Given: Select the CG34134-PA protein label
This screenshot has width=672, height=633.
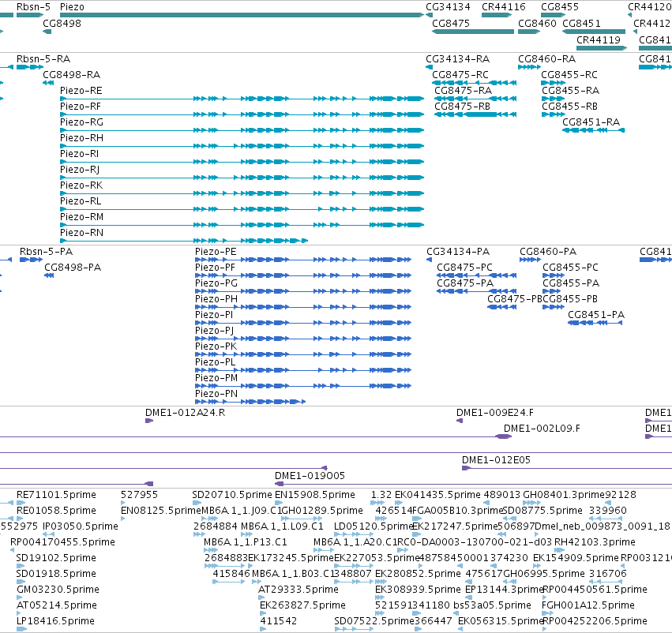Looking at the screenshot, I should tap(458, 252).
